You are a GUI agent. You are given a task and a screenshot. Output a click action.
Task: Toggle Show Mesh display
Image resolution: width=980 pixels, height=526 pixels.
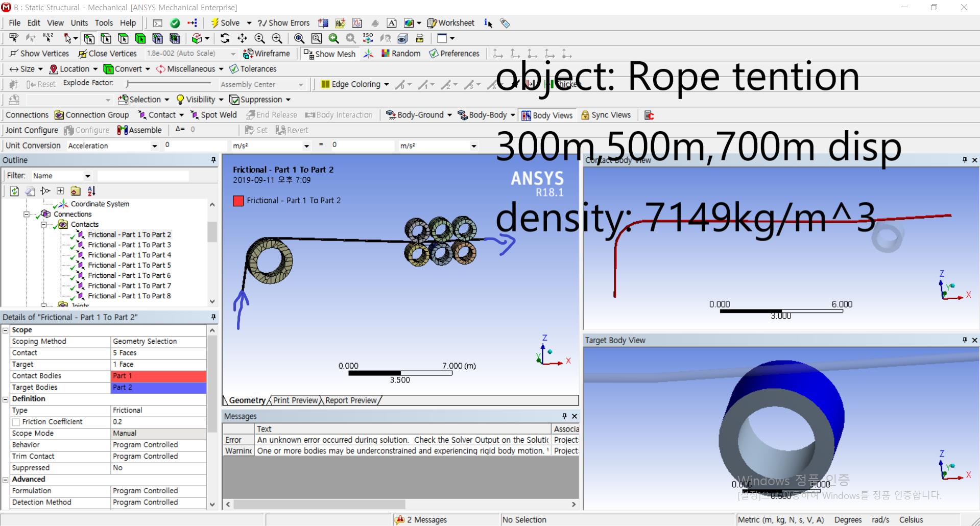329,54
